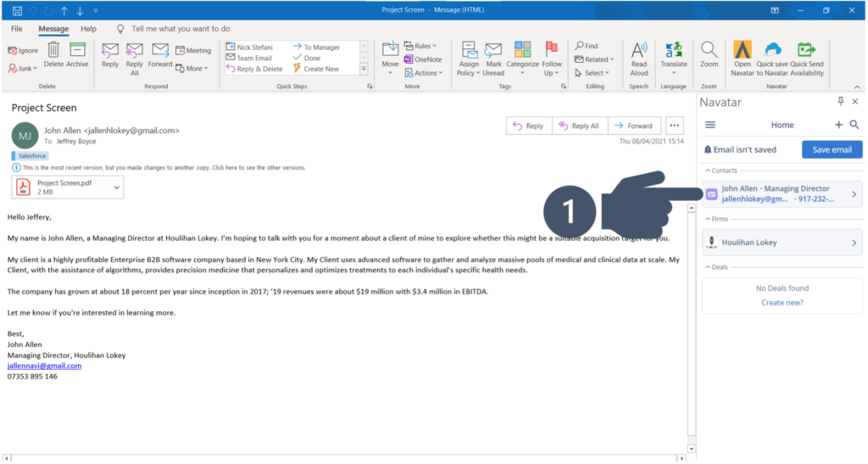Save using the title bar disk icon
This screenshot has width=868, height=464.
pos(17,10)
